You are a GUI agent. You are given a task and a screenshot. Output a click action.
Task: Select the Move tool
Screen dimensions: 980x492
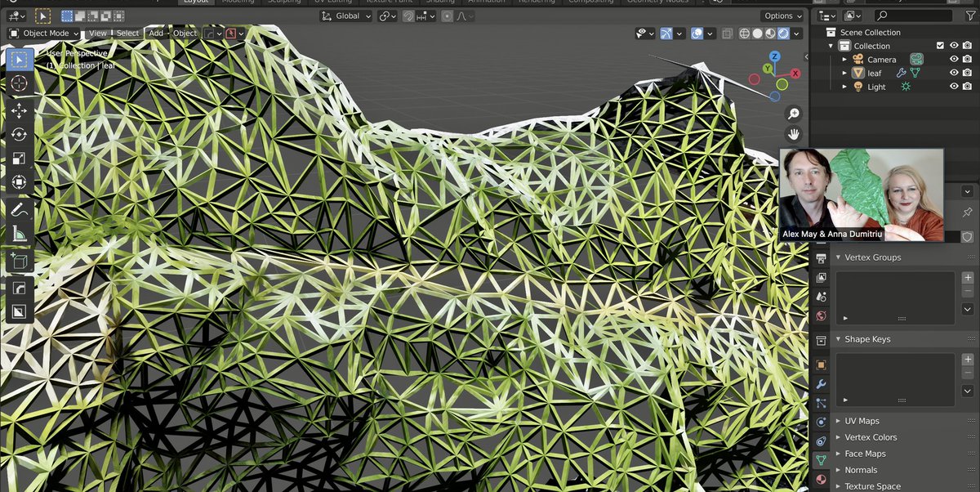(x=20, y=110)
